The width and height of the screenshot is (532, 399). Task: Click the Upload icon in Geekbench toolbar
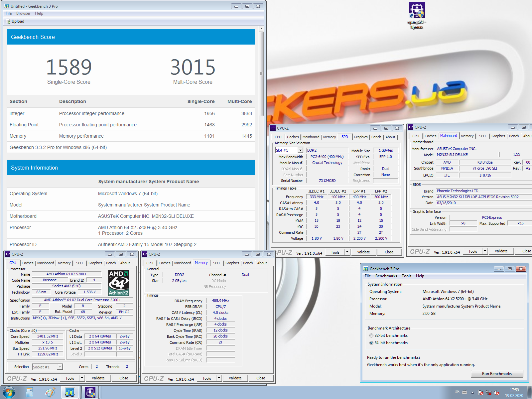(x=8, y=21)
